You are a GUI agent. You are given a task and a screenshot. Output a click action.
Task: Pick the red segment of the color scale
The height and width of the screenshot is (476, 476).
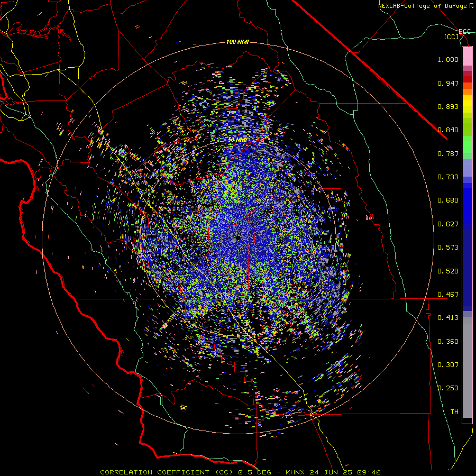pyautogui.click(x=467, y=79)
